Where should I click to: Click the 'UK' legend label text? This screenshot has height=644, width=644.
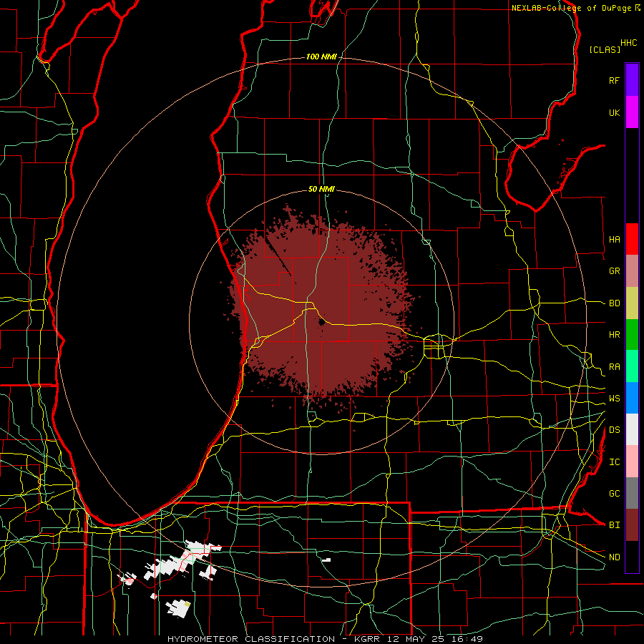click(614, 112)
